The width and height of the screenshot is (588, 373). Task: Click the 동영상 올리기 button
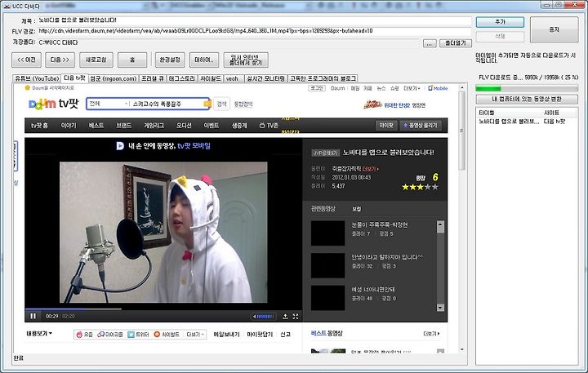pos(420,126)
